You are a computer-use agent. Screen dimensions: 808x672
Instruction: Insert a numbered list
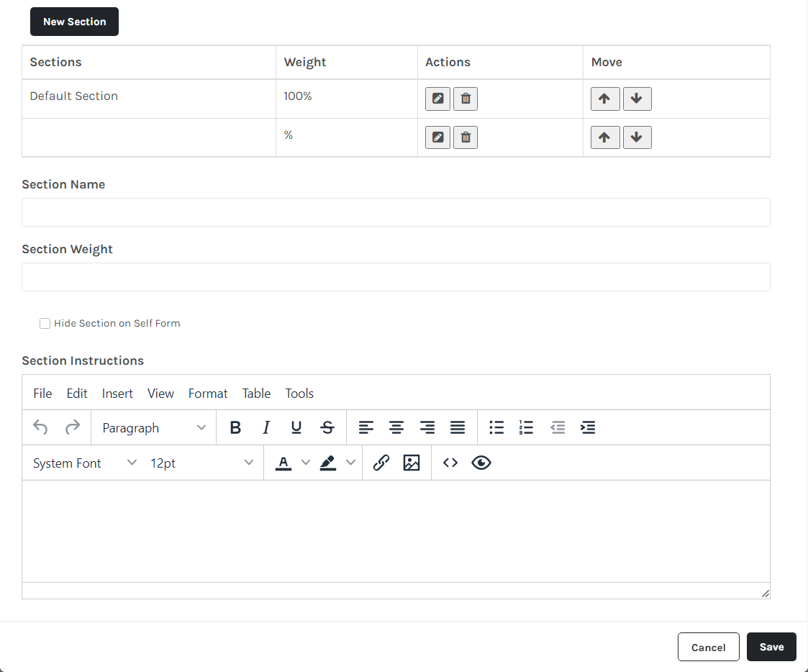click(526, 427)
